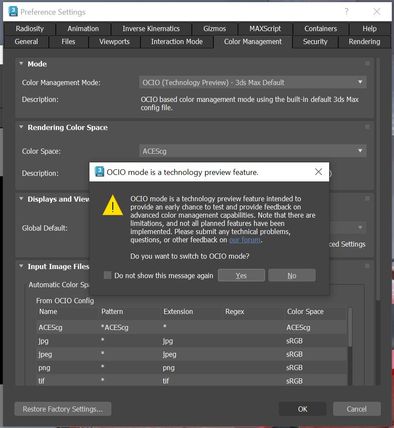The width and height of the screenshot is (394, 428).
Task: Switch to the Rendering tab
Action: click(x=364, y=42)
